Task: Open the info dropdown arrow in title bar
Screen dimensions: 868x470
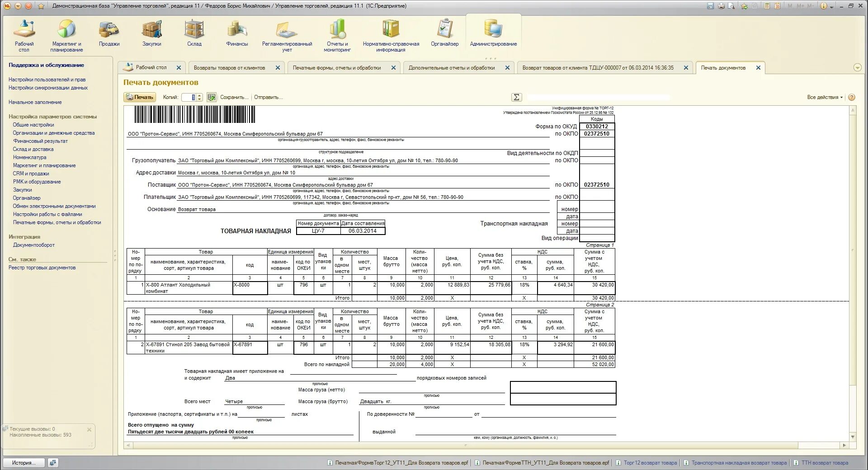Action: coord(831,7)
